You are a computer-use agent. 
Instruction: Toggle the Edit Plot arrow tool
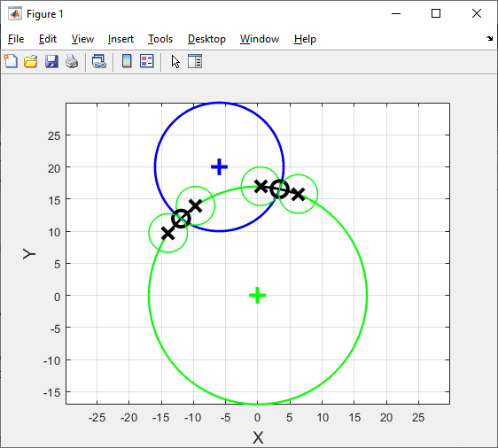(x=175, y=61)
